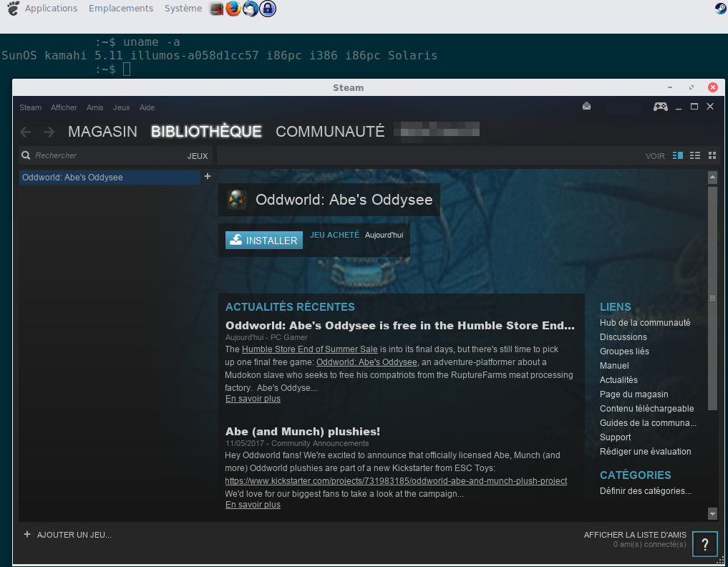Open help with the question mark button

coord(705,544)
